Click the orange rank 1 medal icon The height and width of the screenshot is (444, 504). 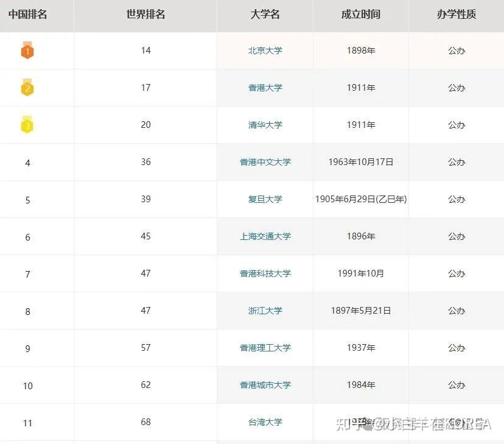[x=27, y=51]
